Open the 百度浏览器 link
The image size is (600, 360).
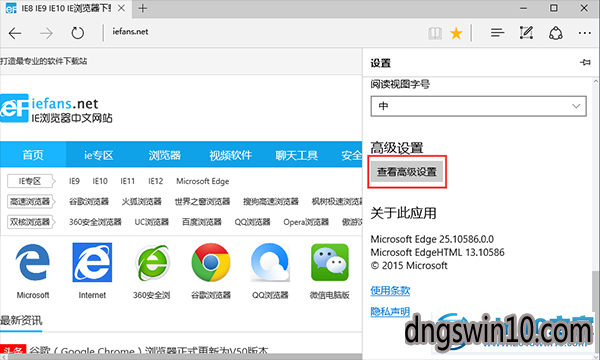pos(202,222)
